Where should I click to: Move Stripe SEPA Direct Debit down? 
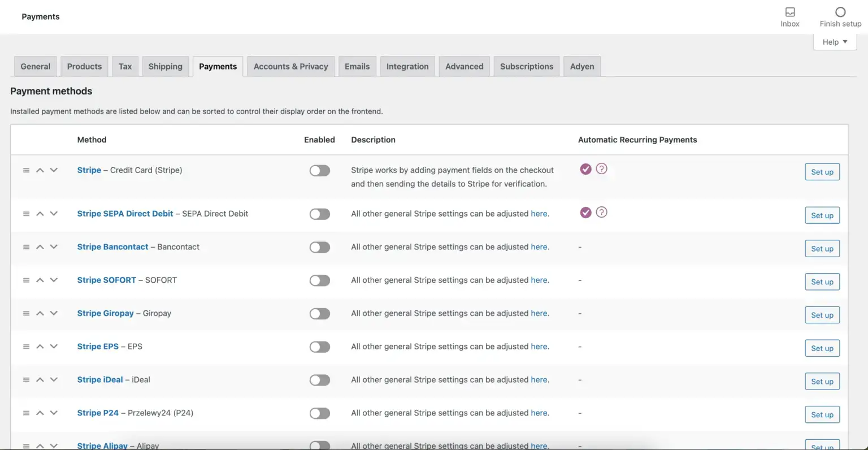[54, 214]
